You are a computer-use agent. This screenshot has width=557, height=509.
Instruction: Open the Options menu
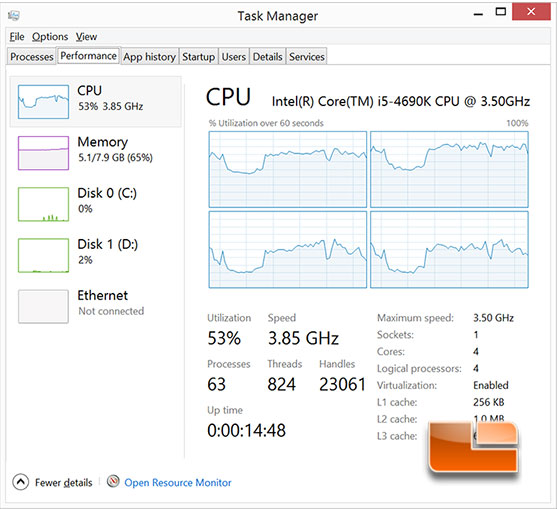click(50, 37)
